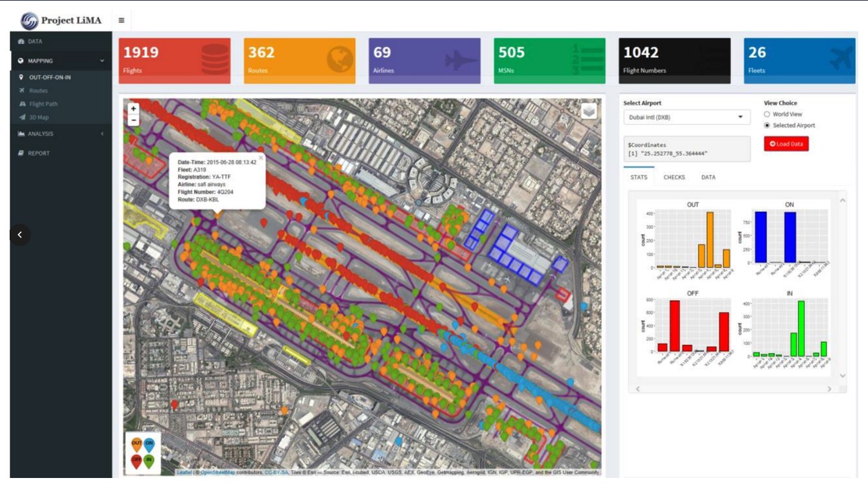Viewport: 868px width, 487px height.
Task: Click the orange OUT legend marker
Action: pos(136,443)
